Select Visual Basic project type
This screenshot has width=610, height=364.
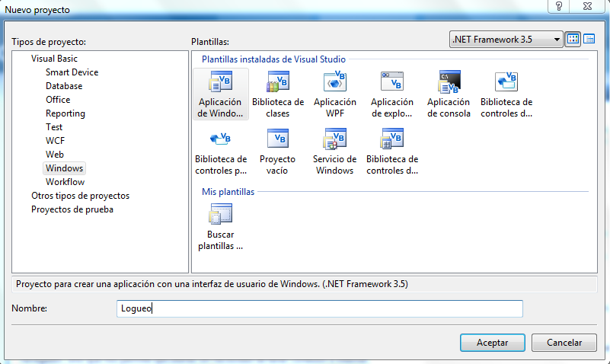click(54, 59)
